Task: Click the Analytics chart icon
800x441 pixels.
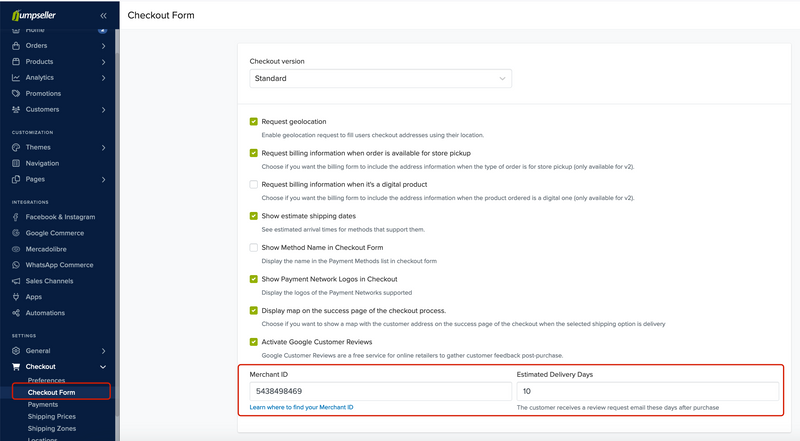Action: 16,78
